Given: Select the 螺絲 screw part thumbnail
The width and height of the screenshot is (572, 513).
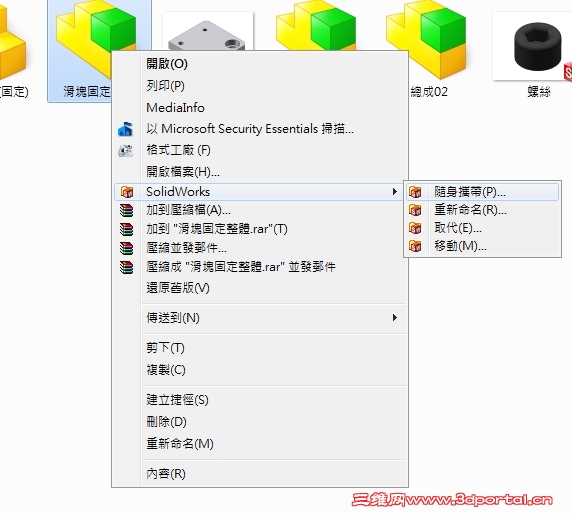Looking at the screenshot, I should point(536,51).
